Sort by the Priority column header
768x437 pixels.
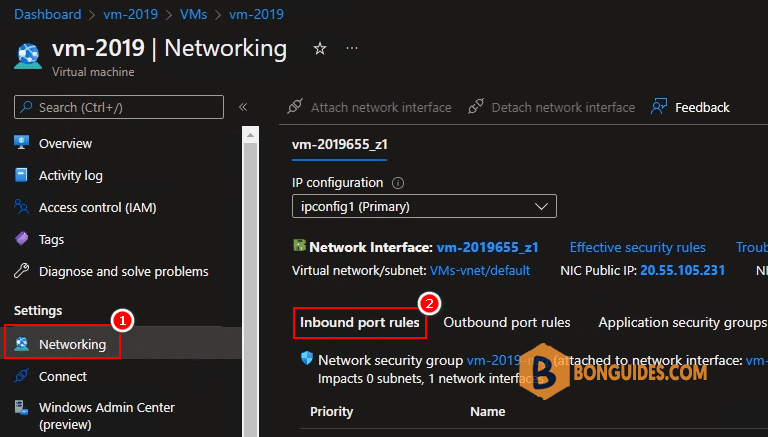click(332, 412)
